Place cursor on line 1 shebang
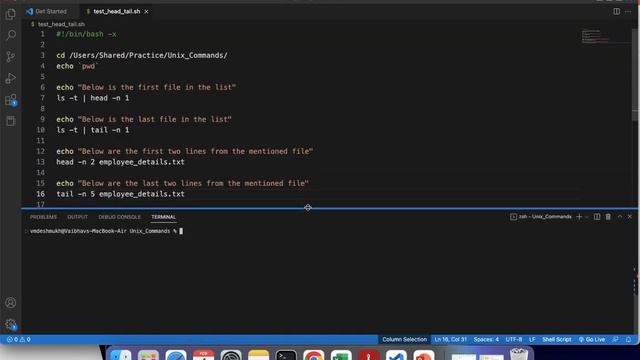The width and height of the screenshot is (640, 360). click(x=86, y=34)
